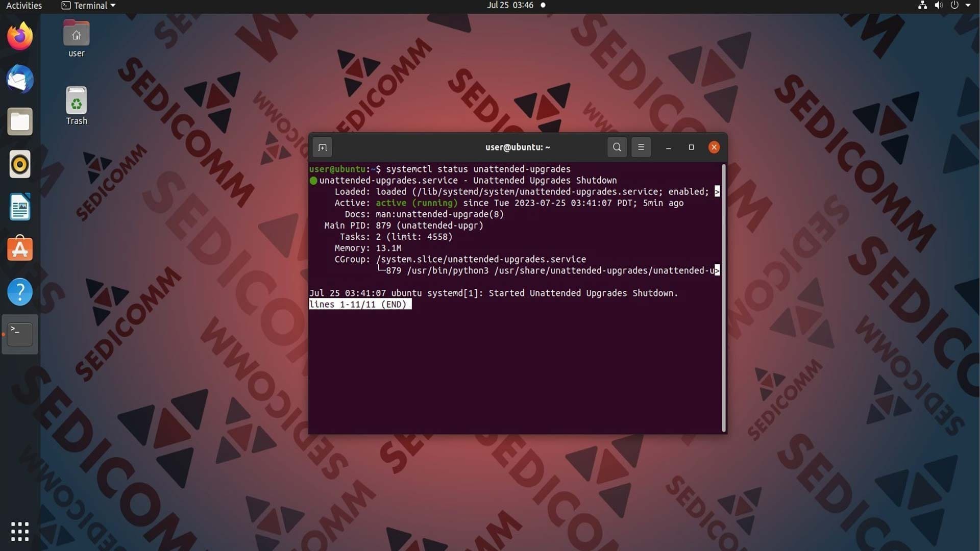Open Firefox from the dock
Viewport: 980px width, 551px height.
[x=20, y=36]
